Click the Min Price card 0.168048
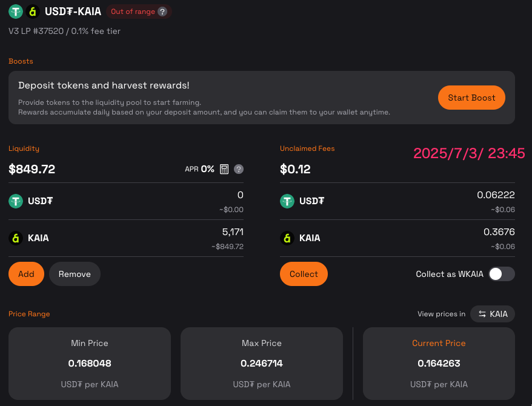 pyautogui.click(x=90, y=363)
